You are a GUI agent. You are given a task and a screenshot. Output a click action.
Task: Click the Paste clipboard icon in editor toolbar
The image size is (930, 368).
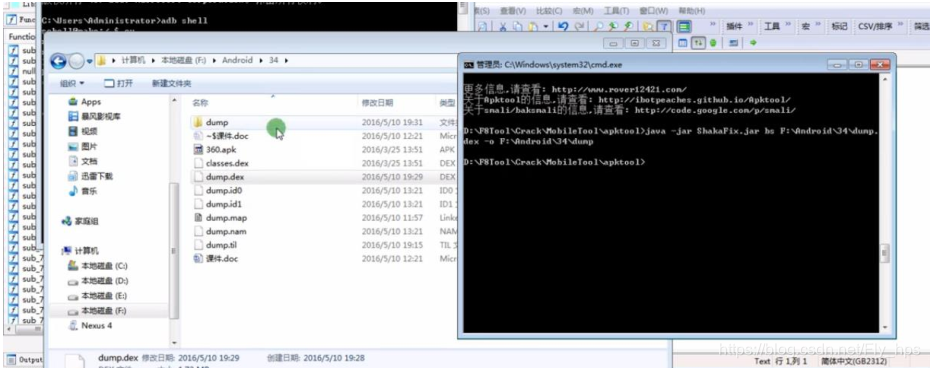point(533,27)
